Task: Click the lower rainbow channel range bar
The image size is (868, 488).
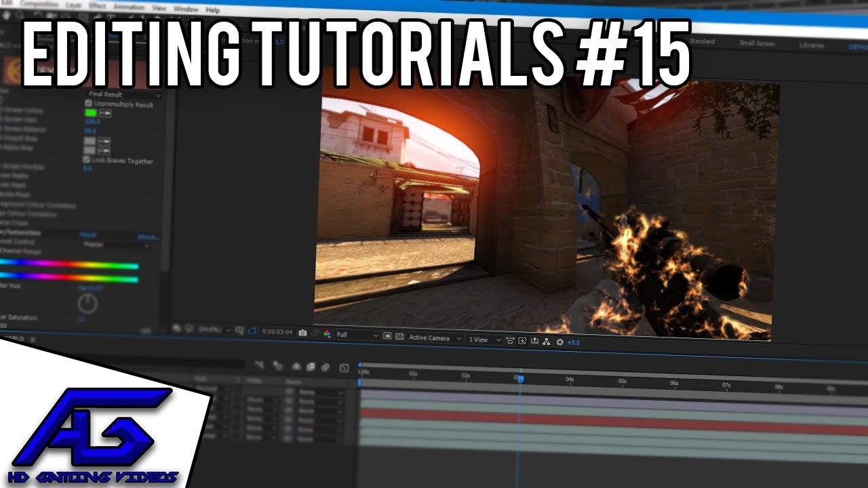Action: (68, 277)
